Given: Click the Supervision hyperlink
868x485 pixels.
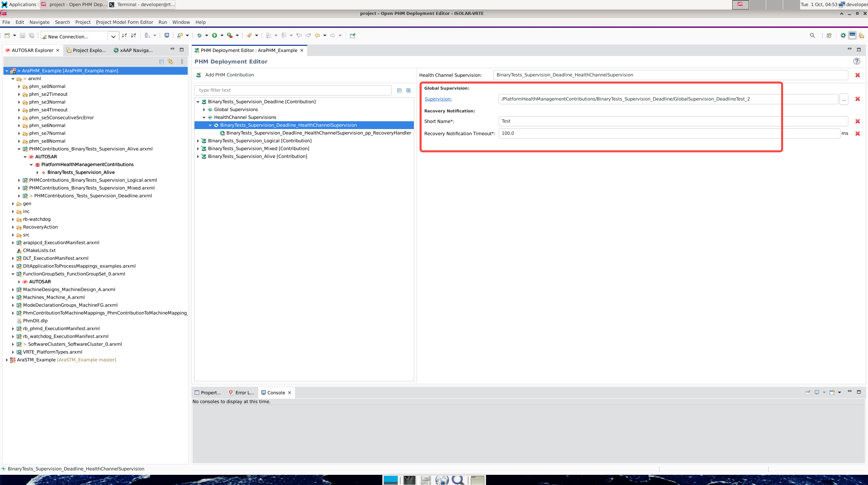Looking at the screenshot, I should [438, 99].
